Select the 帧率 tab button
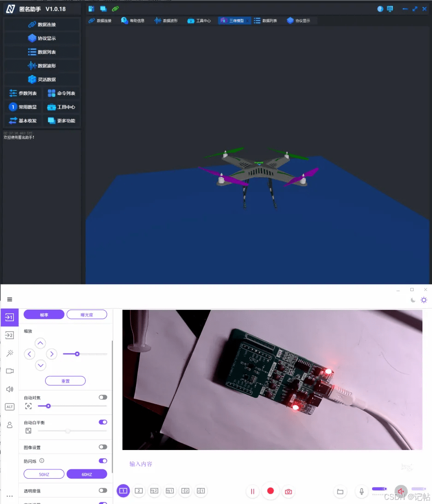432x504 pixels. (x=44, y=315)
